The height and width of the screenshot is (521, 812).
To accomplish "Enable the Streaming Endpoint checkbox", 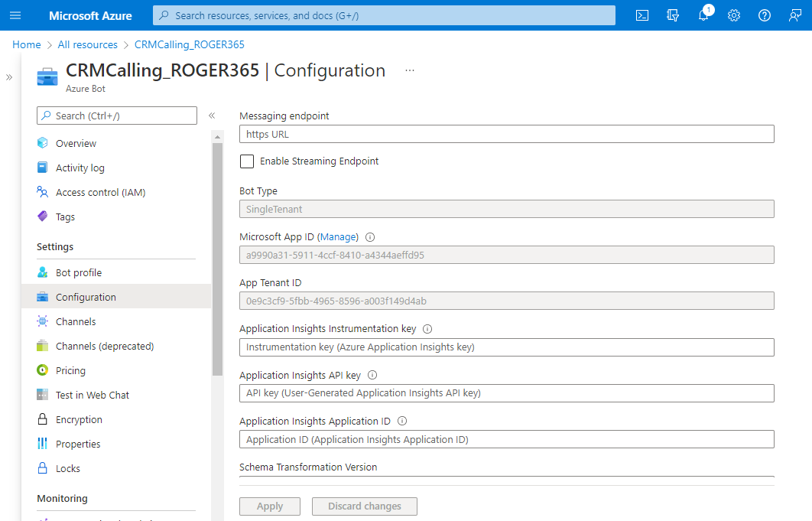I will coord(247,161).
